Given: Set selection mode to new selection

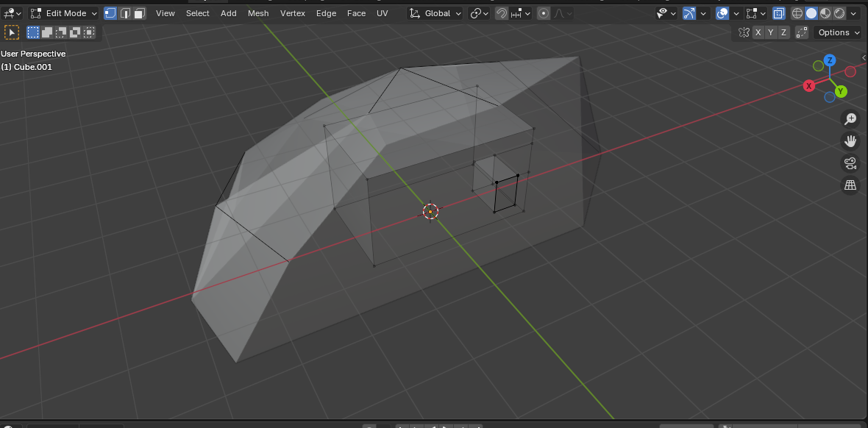Looking at the screenshot, I should (34, 32).
